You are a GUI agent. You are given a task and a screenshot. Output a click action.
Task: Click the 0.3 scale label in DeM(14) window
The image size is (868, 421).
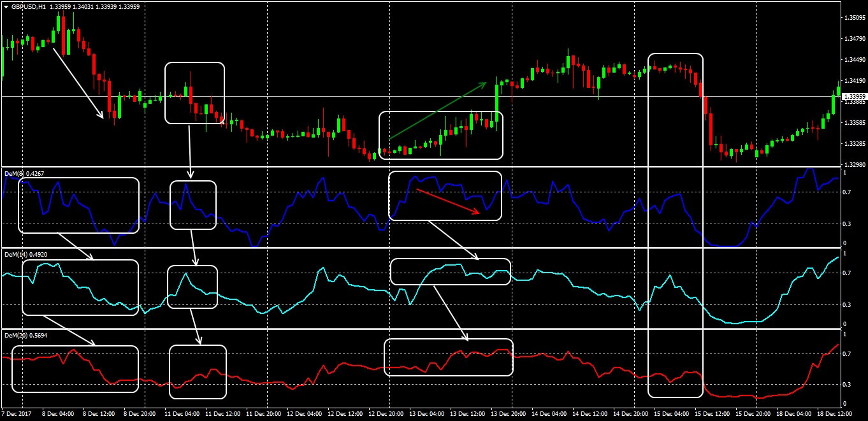847,305
